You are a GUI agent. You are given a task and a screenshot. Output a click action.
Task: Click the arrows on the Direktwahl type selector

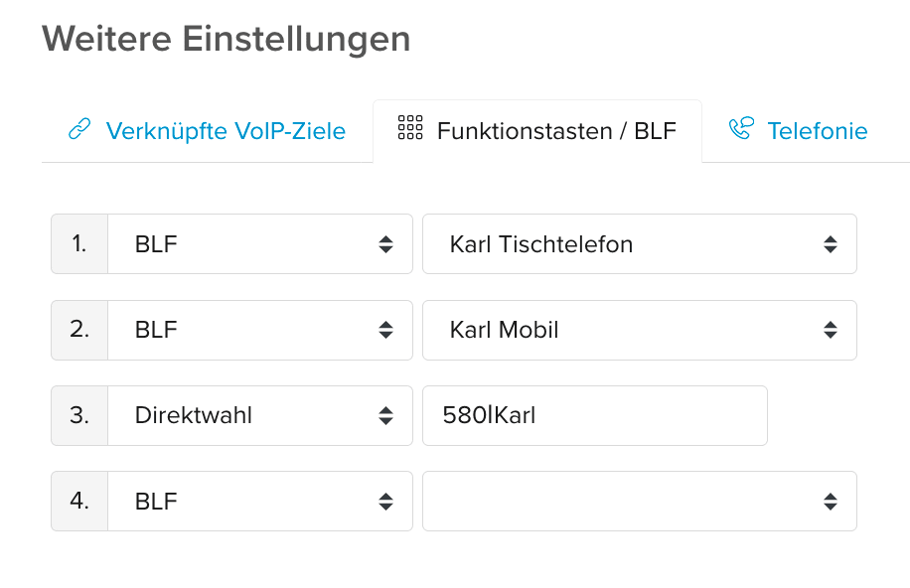tap(387, 415)
